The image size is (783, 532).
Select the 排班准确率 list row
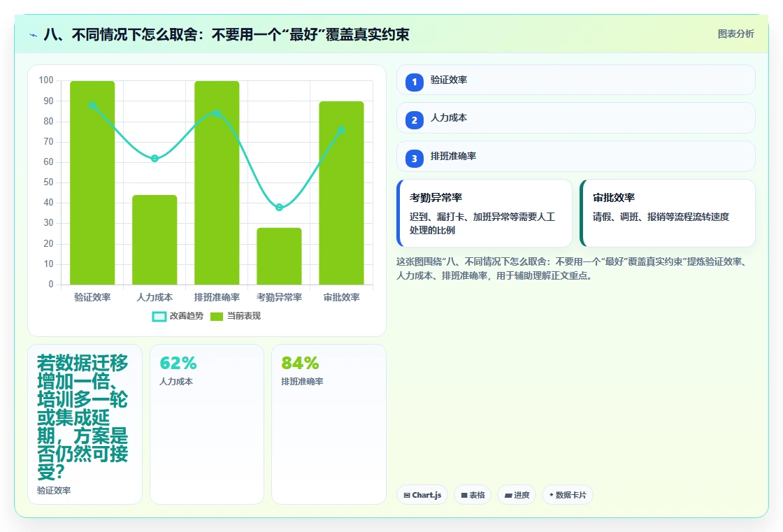(576, 157)
